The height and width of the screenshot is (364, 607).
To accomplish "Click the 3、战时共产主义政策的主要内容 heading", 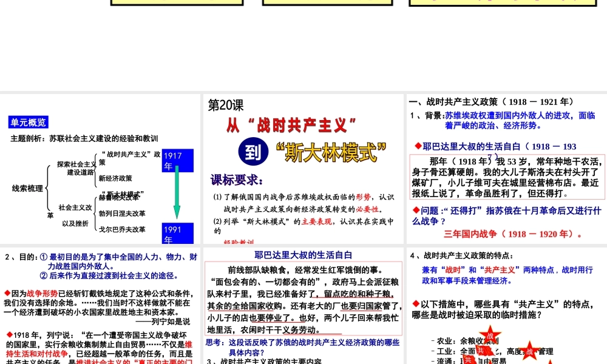I will 263,362.
